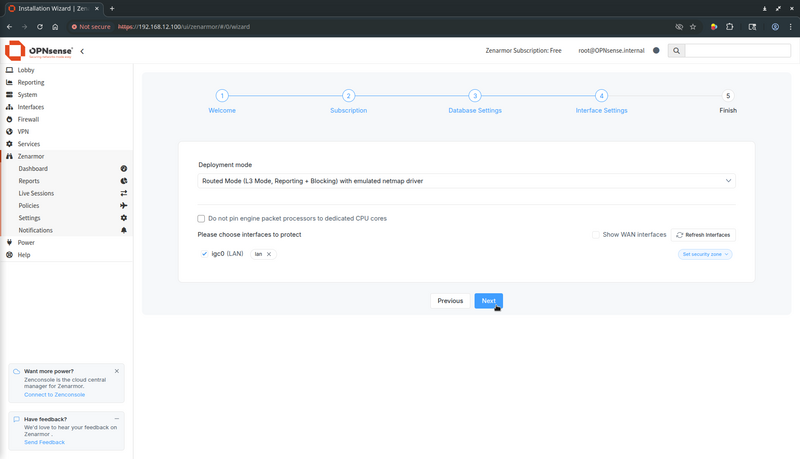Open a new browser tab
The image size is (800, 459).
click(112, 8)
